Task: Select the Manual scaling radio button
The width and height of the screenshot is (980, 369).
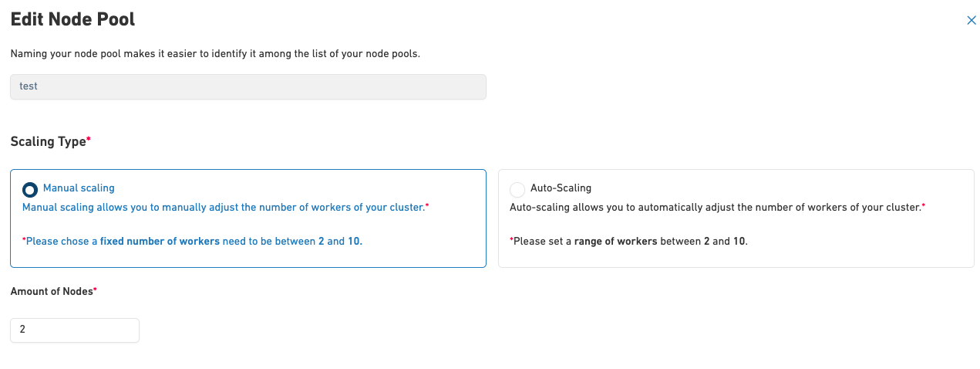Action: coord(30,189)
